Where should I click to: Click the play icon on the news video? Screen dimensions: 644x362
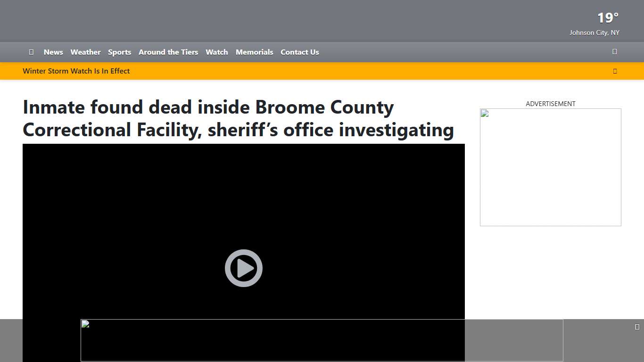coord(243,268)
